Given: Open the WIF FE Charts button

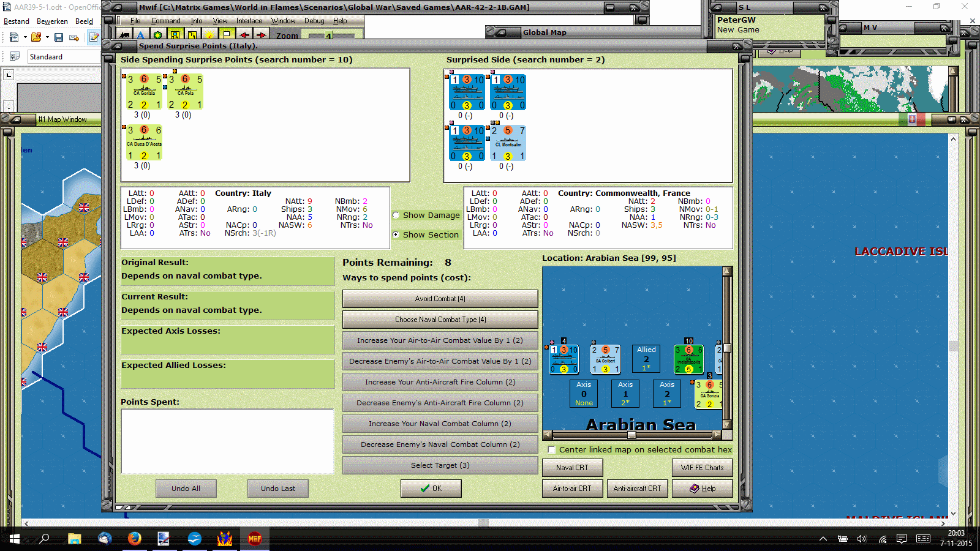Looking at the screenshot, I should pos(702,468).
